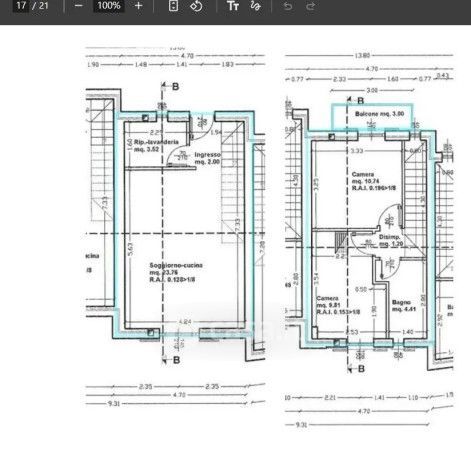This screenshot has height=450, width=471.
Task: Click the Ingresso mq. 2.00 label
Action: [207, 158]
